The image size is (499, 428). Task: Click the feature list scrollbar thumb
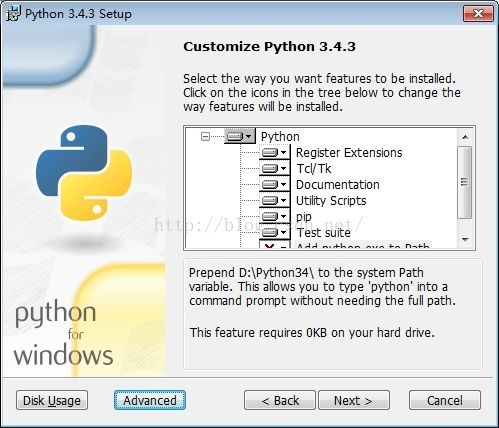coord(465,182)
